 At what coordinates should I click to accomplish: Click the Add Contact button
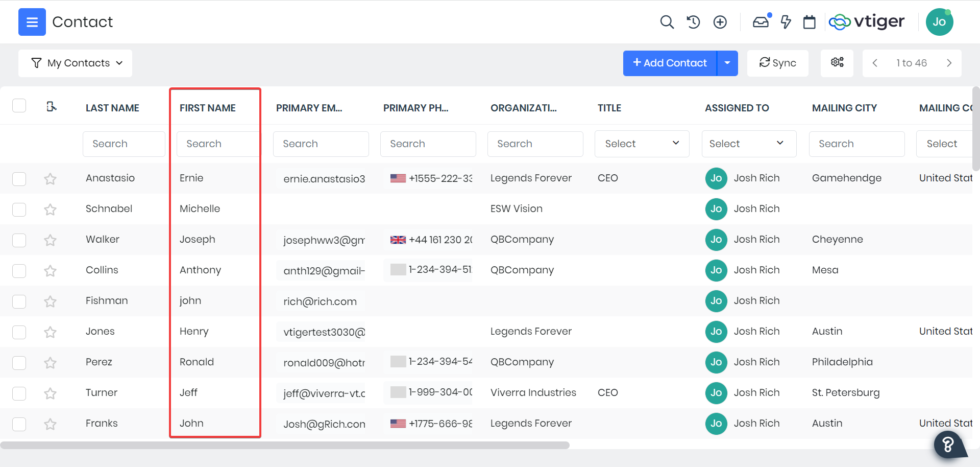click(x=669, y=63)
